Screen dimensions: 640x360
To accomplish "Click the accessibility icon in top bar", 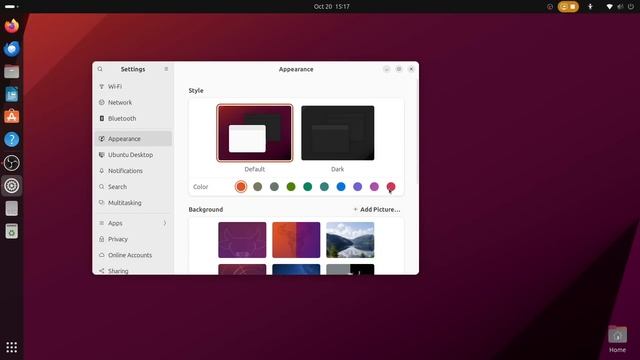I will pos(590,7).
